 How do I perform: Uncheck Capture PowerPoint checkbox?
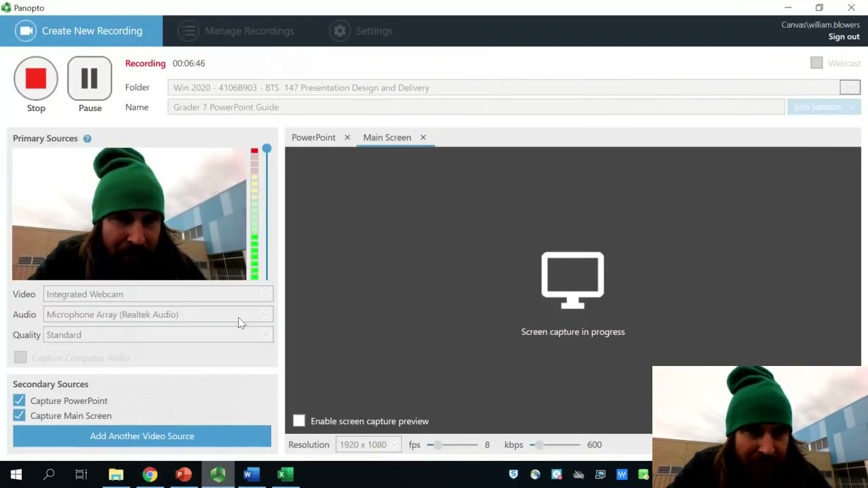[x=19, y=401]
